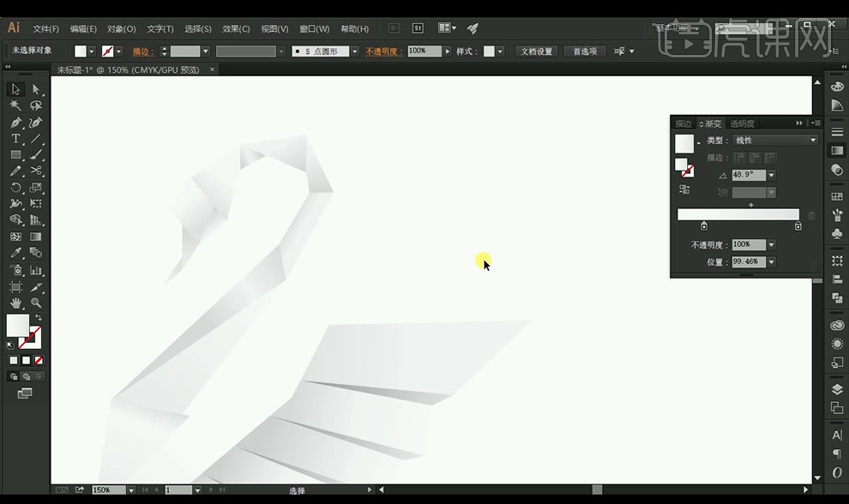Select the Zoom tool

(36, 303)
